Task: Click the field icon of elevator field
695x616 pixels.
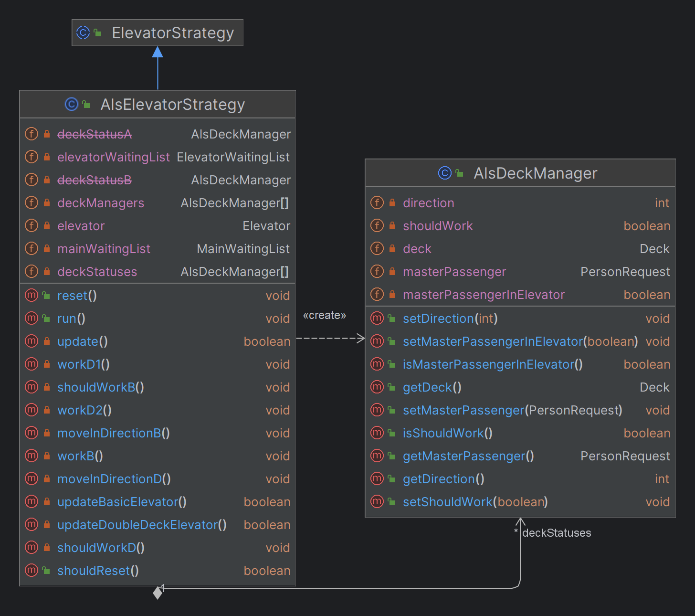Action: pyautogui.click(x=32, y=225)
